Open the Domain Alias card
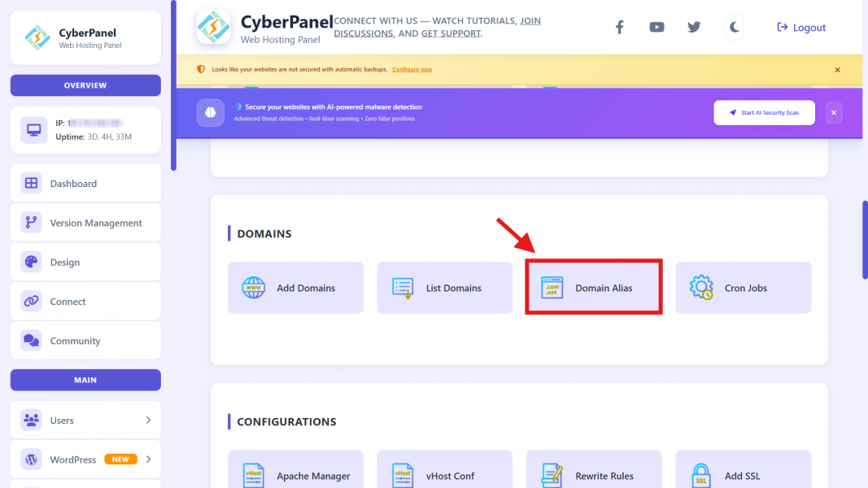Viewport: 868px width, 488px height. tap(593, 288)
